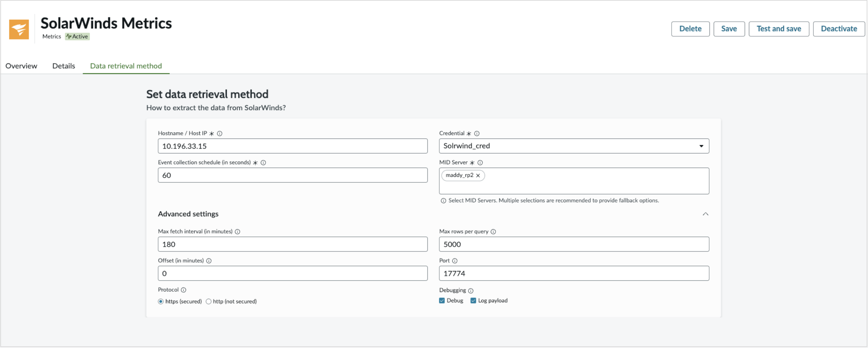Collapse the Advanced settings section chevron

[705, 214]
